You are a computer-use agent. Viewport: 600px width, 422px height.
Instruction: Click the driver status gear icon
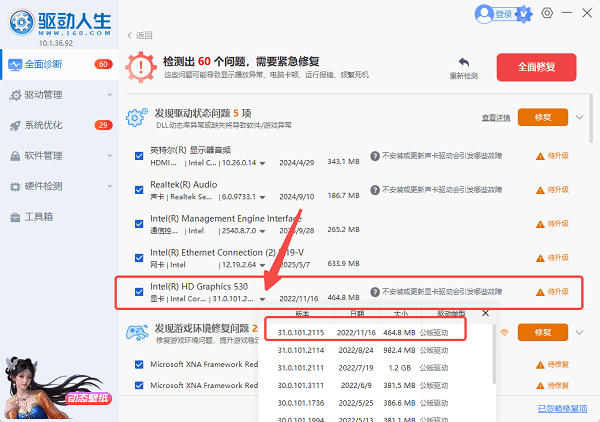click(137, 117)
